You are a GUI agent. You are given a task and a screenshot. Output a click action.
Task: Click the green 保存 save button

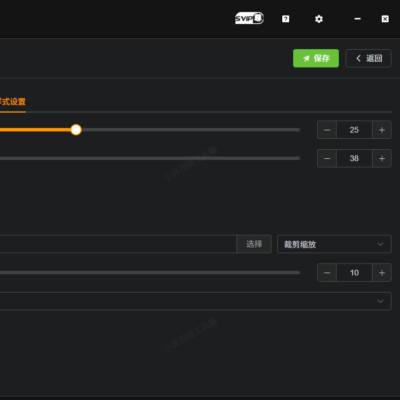(316, 58)
